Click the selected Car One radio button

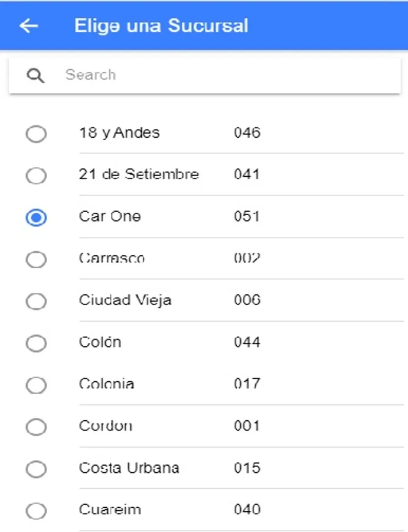click(x=36, y=218)
